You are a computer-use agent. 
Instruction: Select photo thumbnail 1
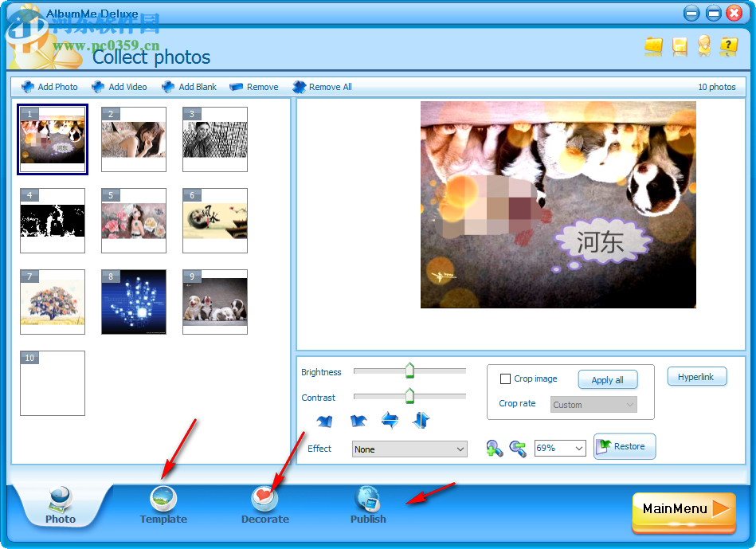point(53,139)
